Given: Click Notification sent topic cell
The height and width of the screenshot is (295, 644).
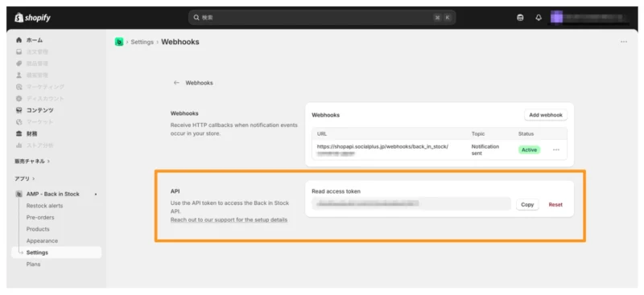Looking at the screenshot, I should 485,150.
